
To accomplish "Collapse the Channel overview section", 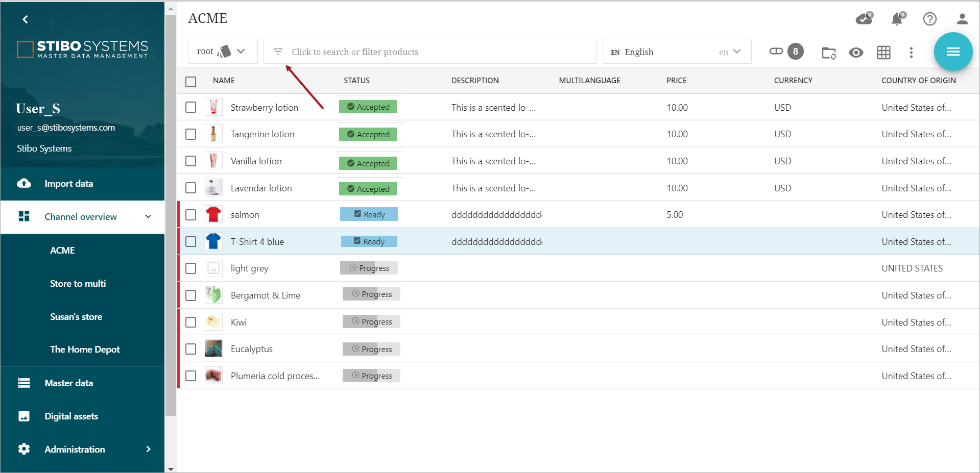I will (148, 217).
